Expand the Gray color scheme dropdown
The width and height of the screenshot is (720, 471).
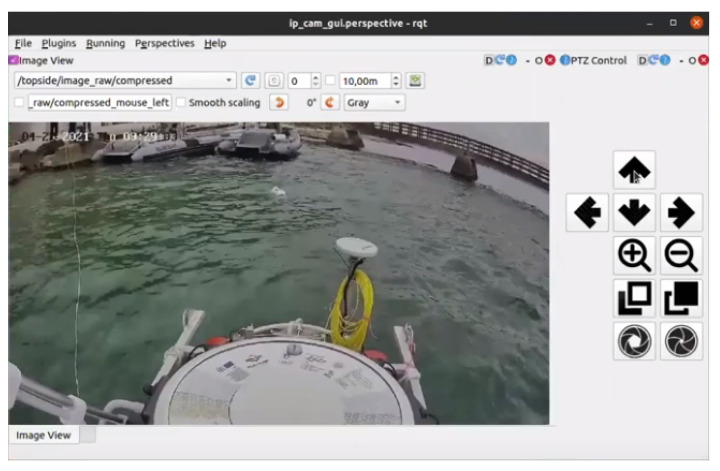tap(374, 102)
